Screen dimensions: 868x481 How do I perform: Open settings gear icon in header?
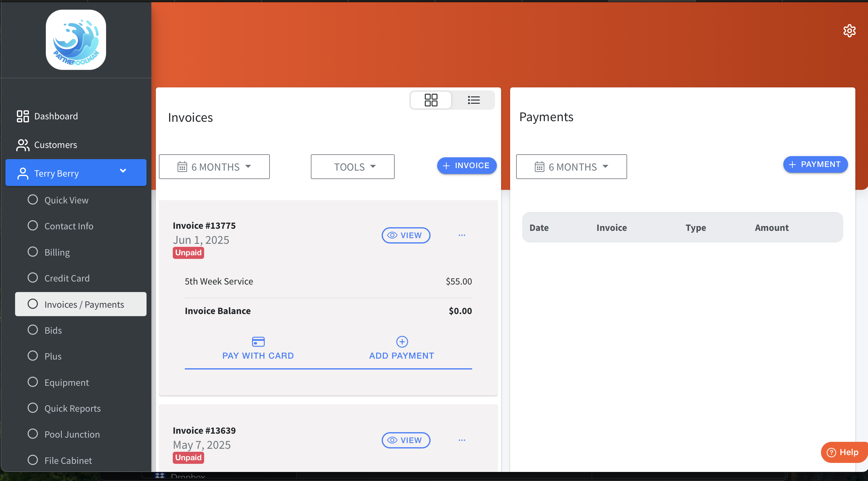pos(849,31)
